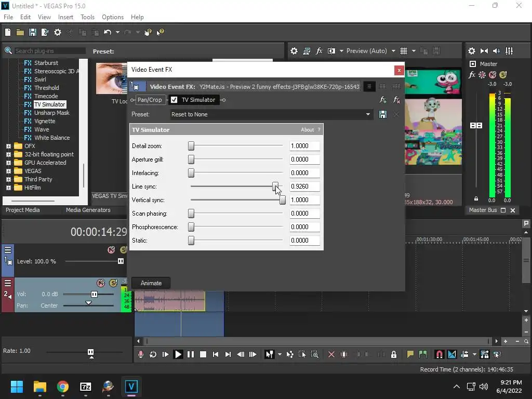
Task: Open Master Bus audio properties gear
Action: [x=472, y=51]
